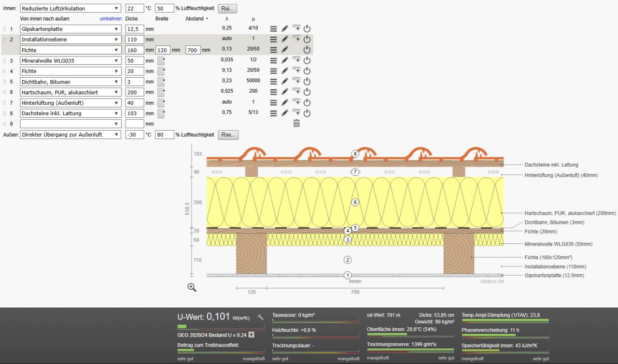Add wood framing to the Hartschaum layer
Viewport: 618px width, 364px height.
pyautogui.click(x=161, y=92)
